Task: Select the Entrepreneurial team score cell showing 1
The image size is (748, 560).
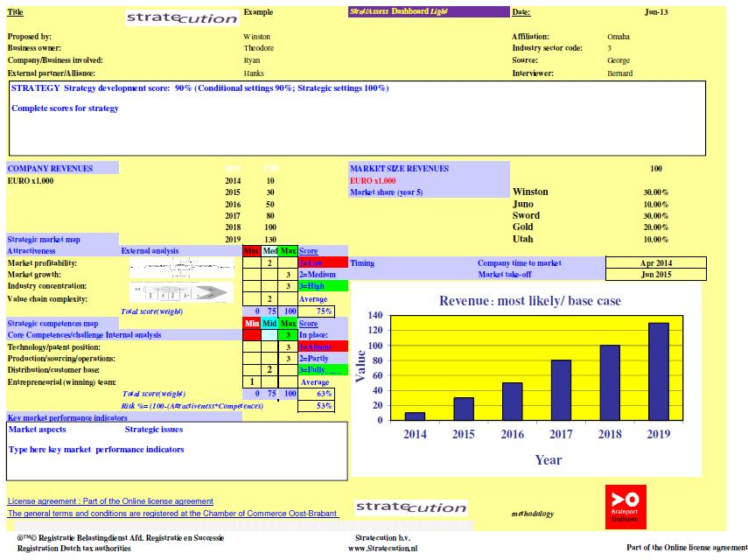Action: [251, 382]
